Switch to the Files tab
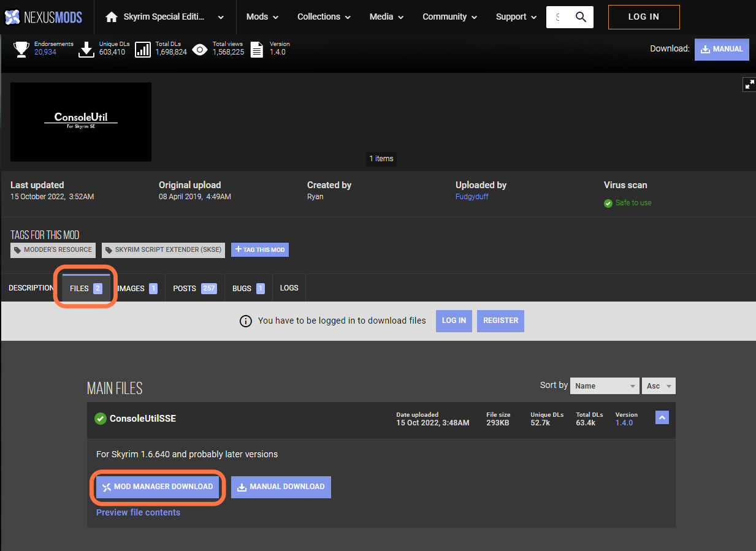 [x=86, y=288]
